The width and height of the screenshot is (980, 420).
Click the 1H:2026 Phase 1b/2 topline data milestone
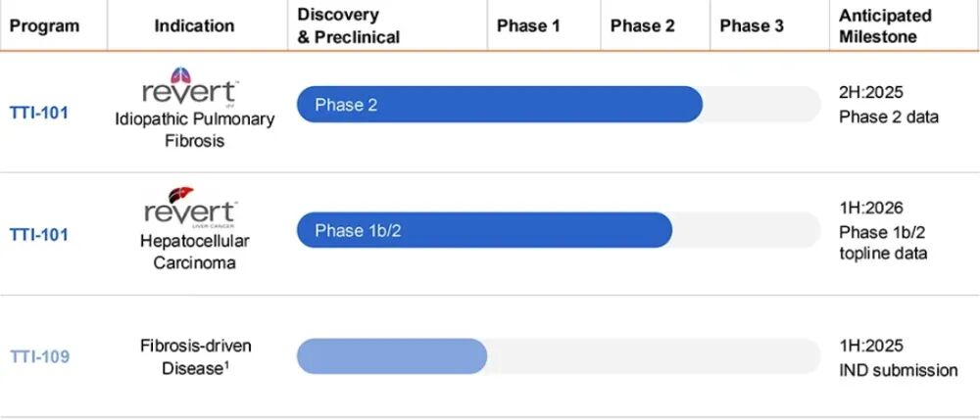(x=884, y=231)
